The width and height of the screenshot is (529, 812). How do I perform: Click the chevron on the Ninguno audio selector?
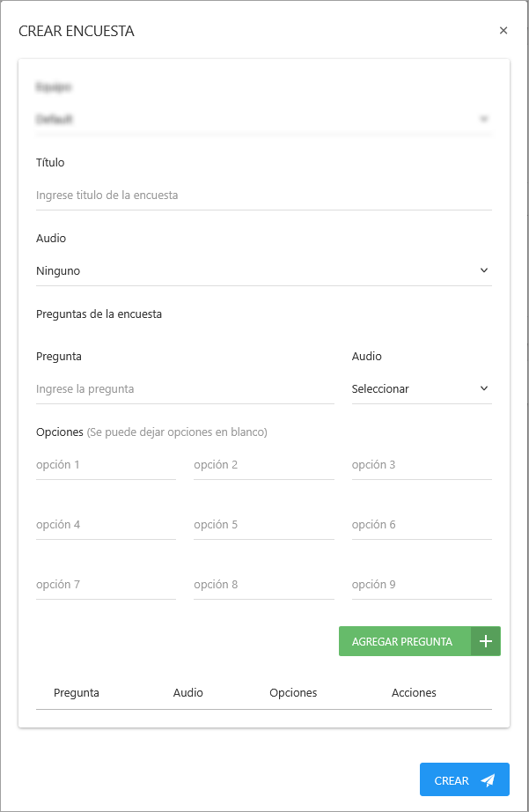point(484,270)
